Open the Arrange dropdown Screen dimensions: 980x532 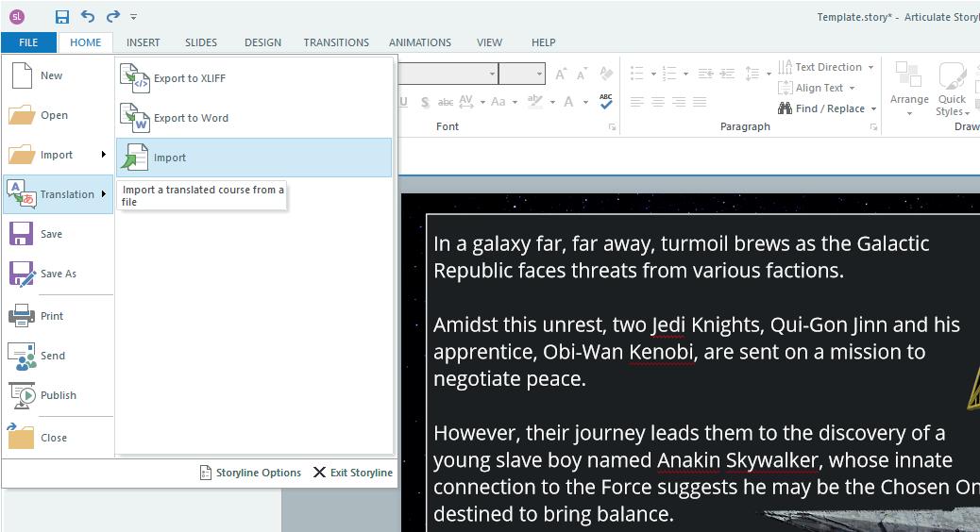pos(909,89)
